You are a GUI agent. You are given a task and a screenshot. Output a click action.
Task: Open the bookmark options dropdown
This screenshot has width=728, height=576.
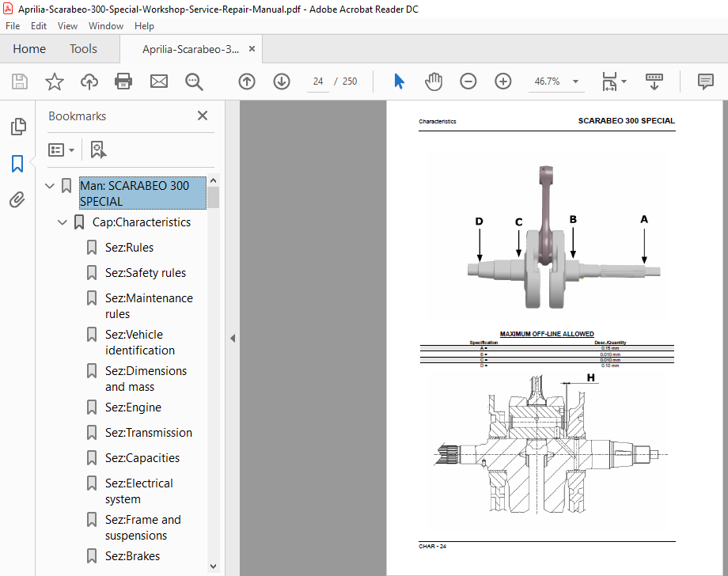point(61,150)
